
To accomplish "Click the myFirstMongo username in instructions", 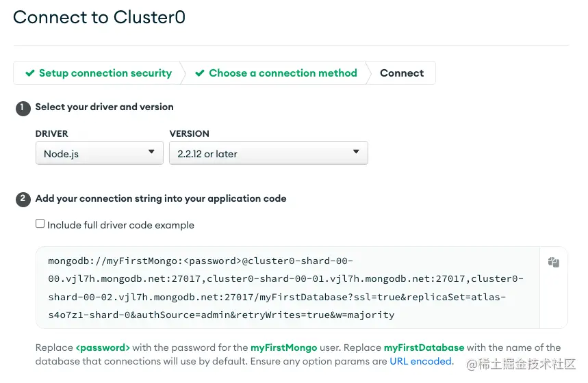I will (x=283, y=347).
